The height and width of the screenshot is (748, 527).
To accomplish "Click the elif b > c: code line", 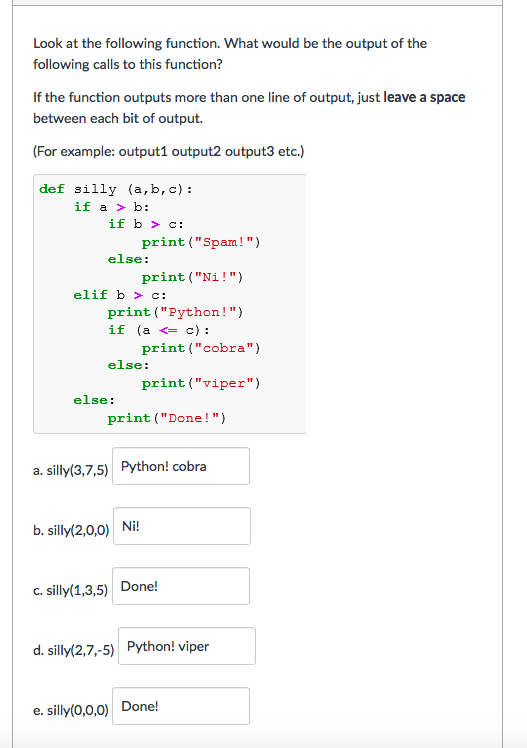I will [x=120, y=295].
